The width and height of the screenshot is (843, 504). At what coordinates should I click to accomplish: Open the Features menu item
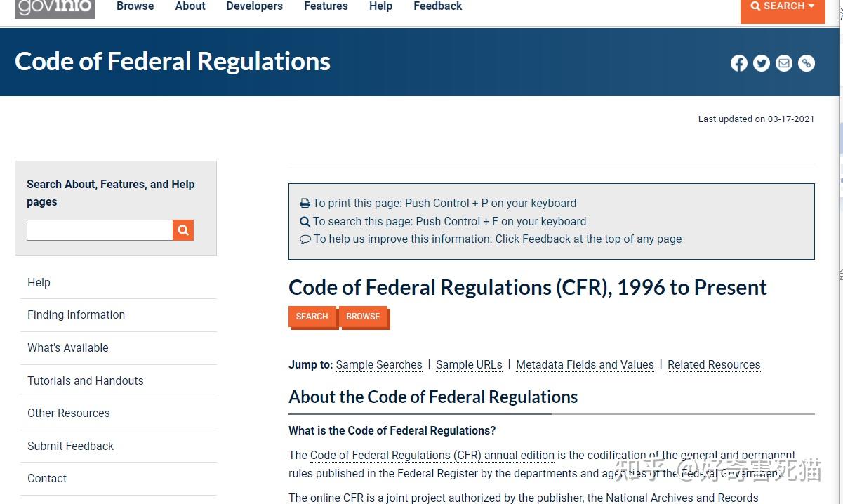(x=326, y=6)
